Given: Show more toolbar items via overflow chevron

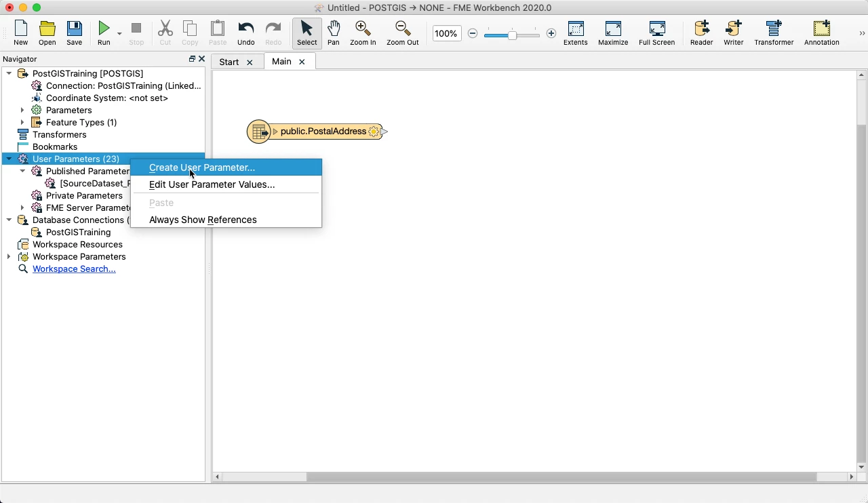Looking at the screenshot, I should coord(862,33).
